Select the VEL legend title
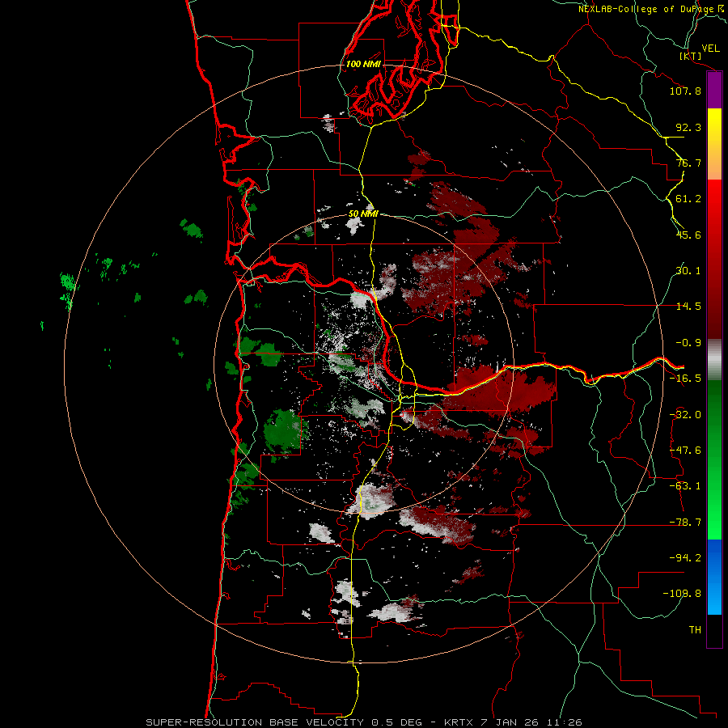Viewport: 728px width, 728px height. pyautogui.click(x=710, y=49)
